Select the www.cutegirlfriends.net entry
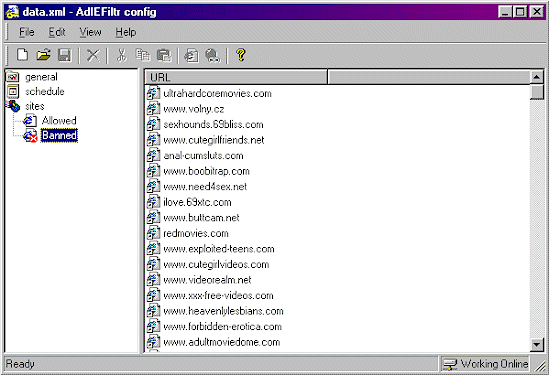The width and height of the screenshot is (550, 376). (214, 140)
